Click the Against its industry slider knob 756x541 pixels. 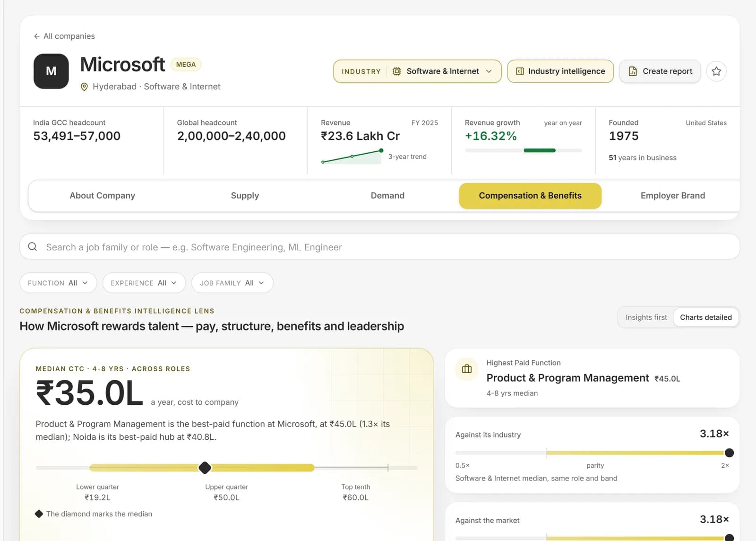729,453
